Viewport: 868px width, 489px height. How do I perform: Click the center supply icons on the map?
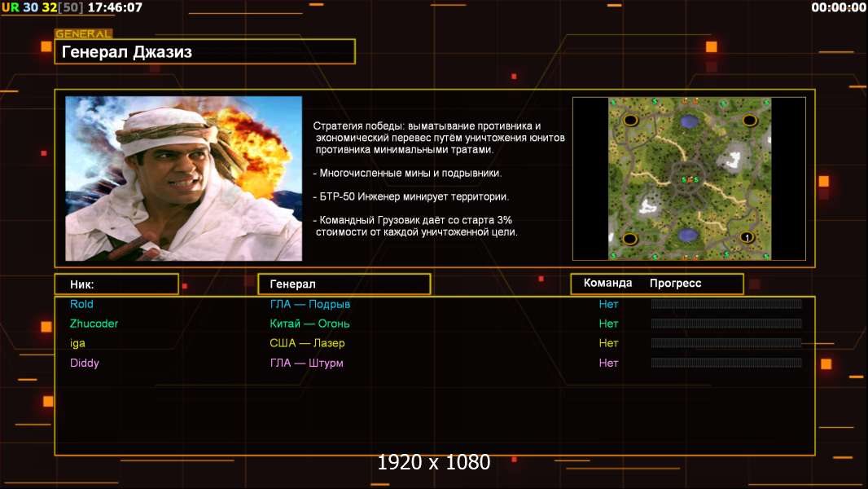tap(690, 179)
